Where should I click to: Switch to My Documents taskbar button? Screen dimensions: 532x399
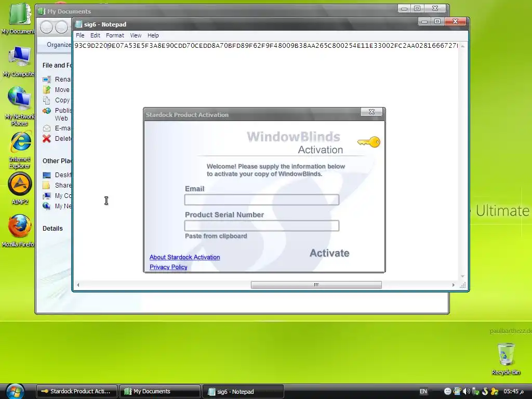pos(160,392)
